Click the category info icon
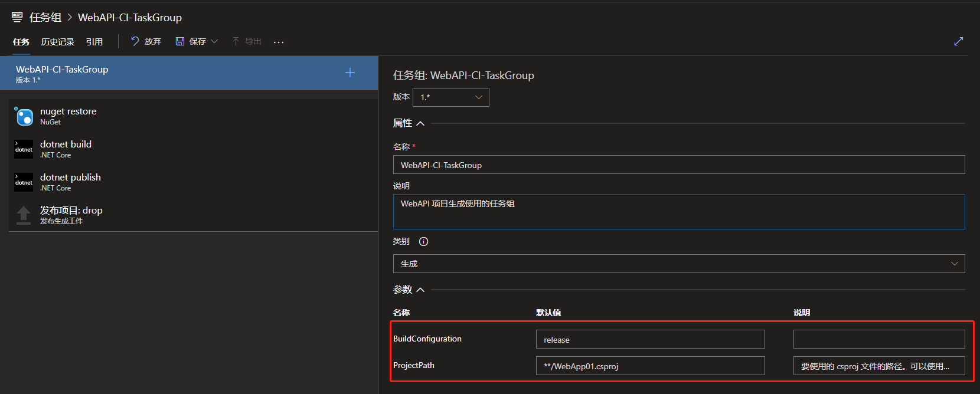Screen dimensions: 980x394 tap(423, 241)
